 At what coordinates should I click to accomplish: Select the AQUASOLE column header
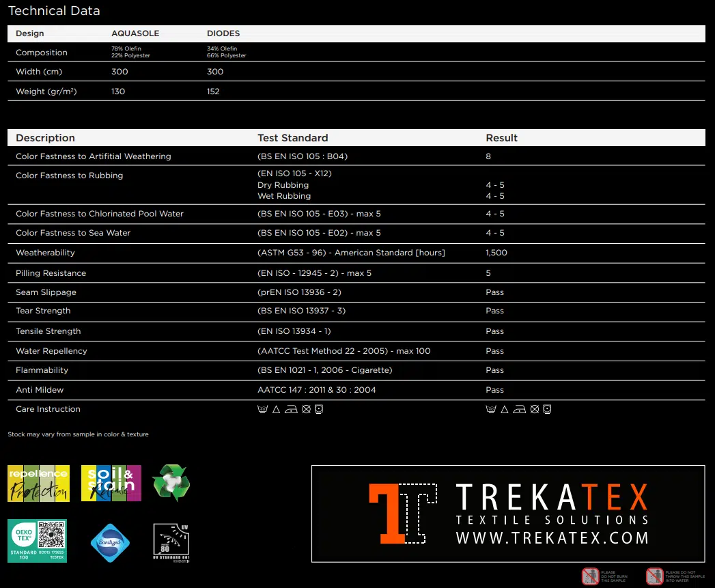tap(135, 33)
